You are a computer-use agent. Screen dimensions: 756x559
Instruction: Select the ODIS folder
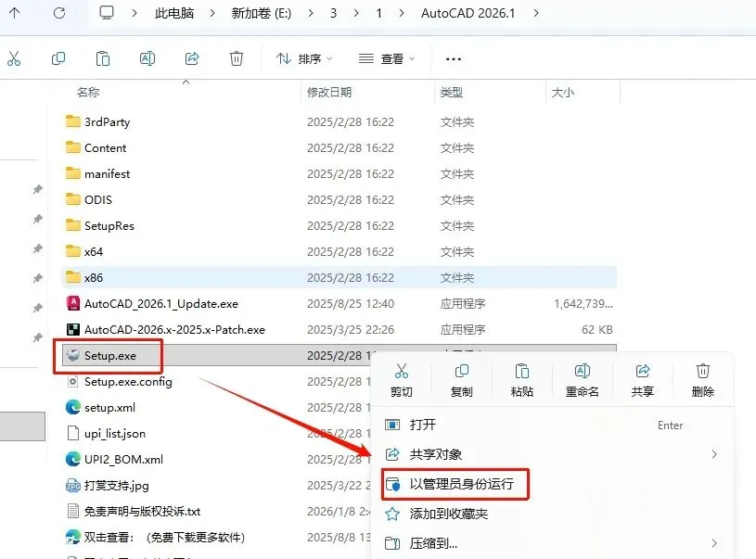click(340, 200)
